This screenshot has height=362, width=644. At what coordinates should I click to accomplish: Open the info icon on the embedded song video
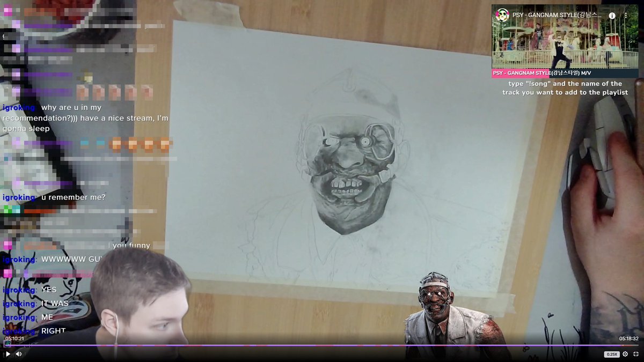(612, 16)
